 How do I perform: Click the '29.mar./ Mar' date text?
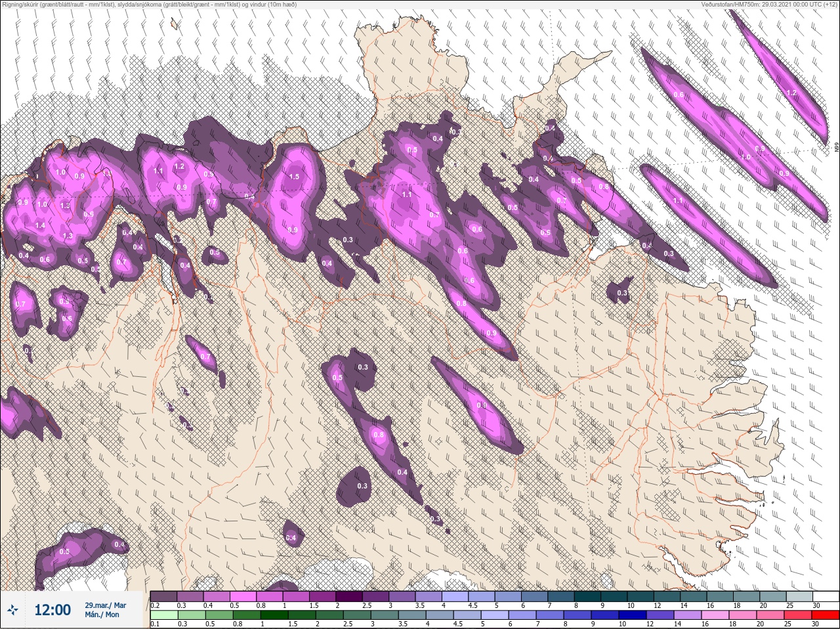pyautogui.click(x=105, y=605)
